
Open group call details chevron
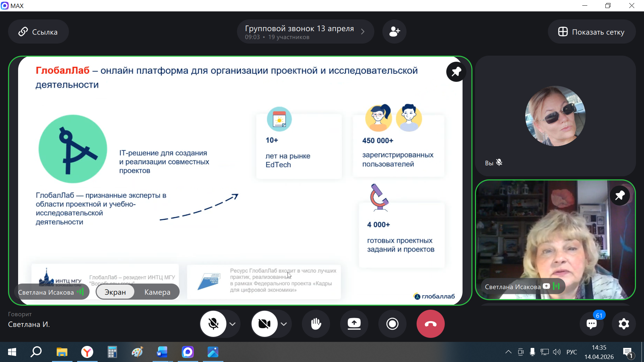click(x=363, y=32)
